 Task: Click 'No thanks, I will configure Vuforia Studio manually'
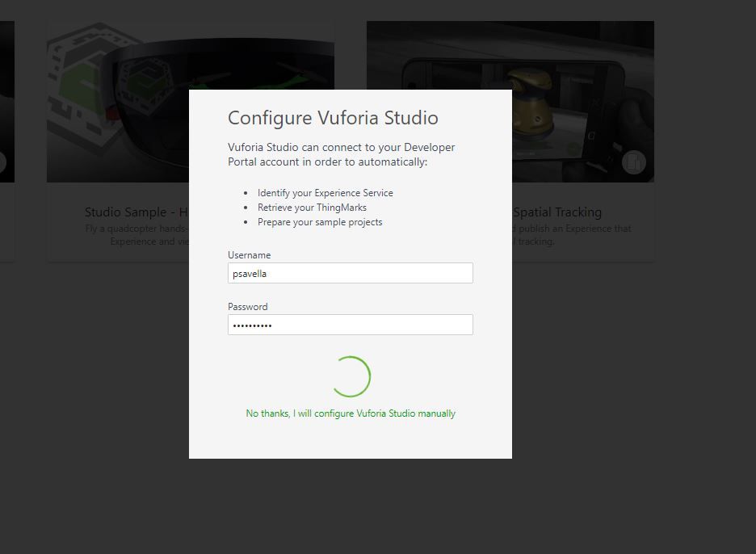(x=351, y=413)
